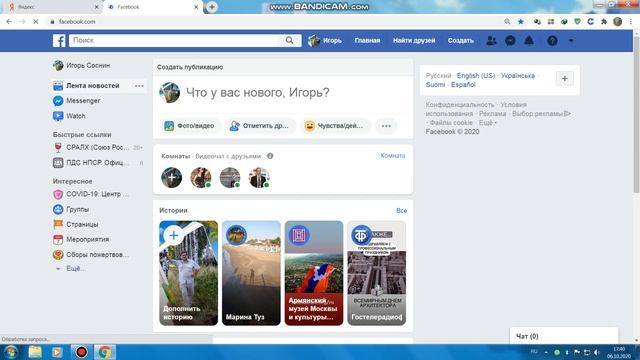The height and width of the screenshot is (360, 640).
Task: Open File Explorer in taskbar
Action: (x=35, y=352)
